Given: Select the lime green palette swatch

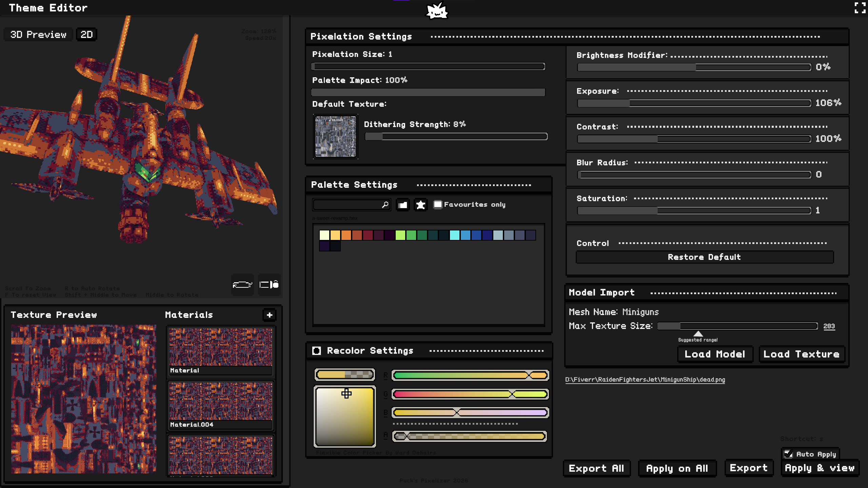Looking at the screenshot, I should (400, 235).
